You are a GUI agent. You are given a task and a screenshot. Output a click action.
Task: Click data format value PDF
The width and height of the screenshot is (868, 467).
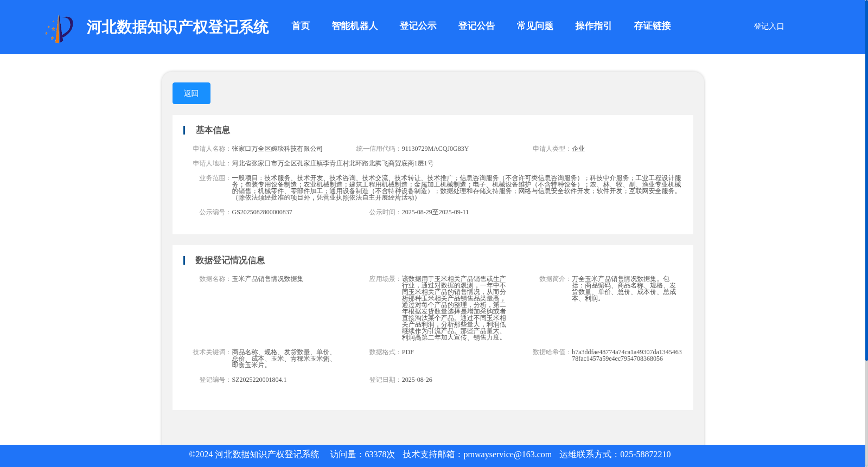pyautogui.click(x=408, y=352)
